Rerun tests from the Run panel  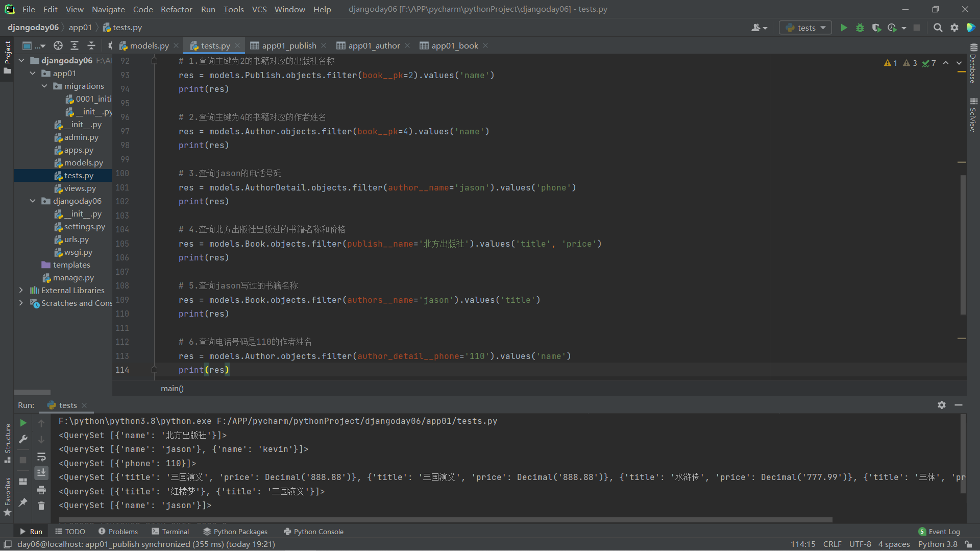coord(23,423)
